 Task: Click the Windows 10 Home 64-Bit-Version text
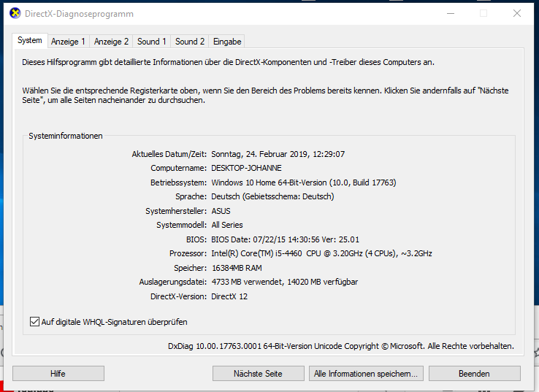304,182
